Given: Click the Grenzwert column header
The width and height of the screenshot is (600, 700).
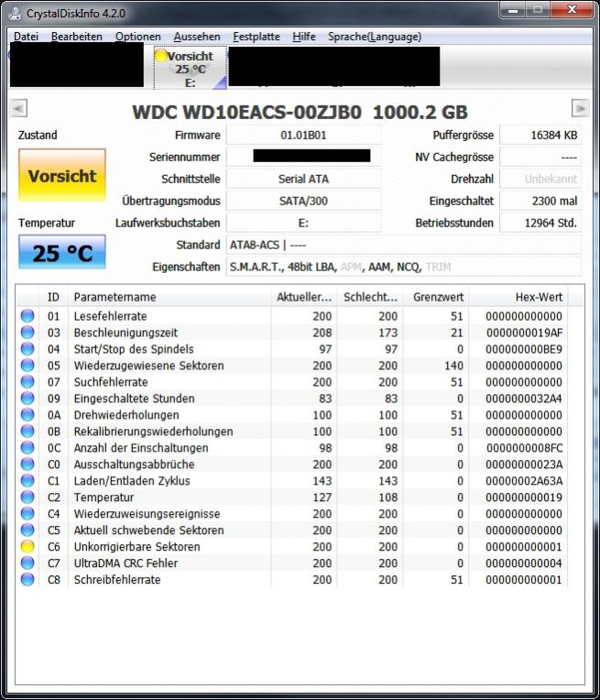Looking at the screenshot, I should (436, 297).
